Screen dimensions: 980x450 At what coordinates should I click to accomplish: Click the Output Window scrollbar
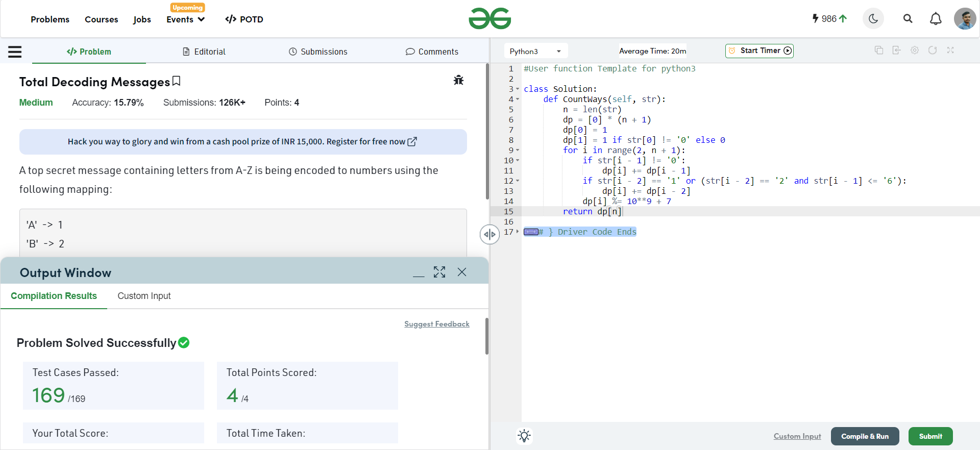pyautogui.click(x=487, y=336)
